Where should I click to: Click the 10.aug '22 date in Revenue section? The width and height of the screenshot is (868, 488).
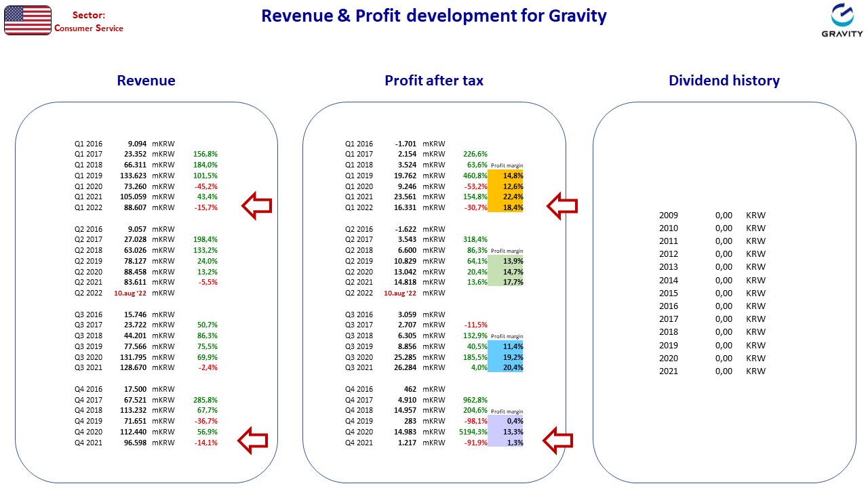click(130, 293)
